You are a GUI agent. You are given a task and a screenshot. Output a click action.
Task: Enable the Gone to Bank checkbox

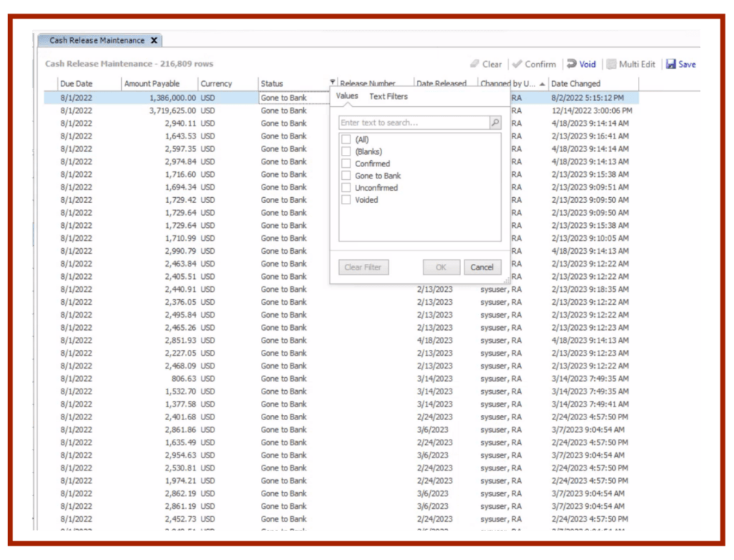click(x=346, y=176)
